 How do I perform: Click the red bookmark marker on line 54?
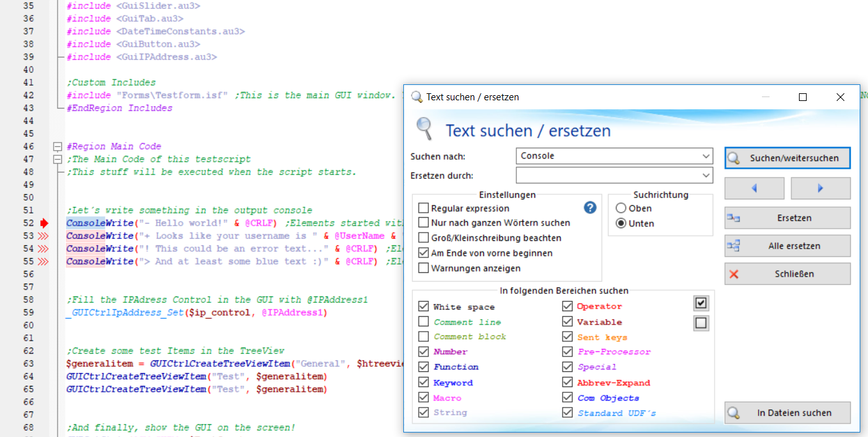coord(43,249)
